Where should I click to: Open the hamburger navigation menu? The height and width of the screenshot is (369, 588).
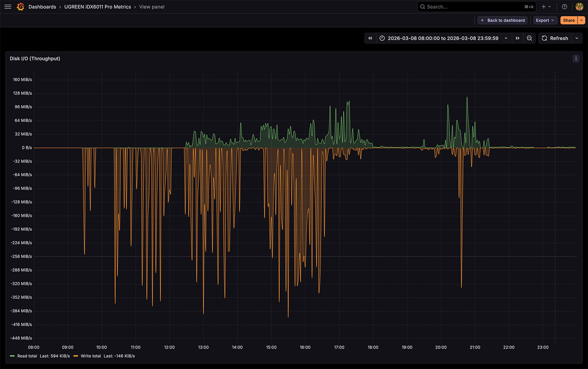click(7, 7)
